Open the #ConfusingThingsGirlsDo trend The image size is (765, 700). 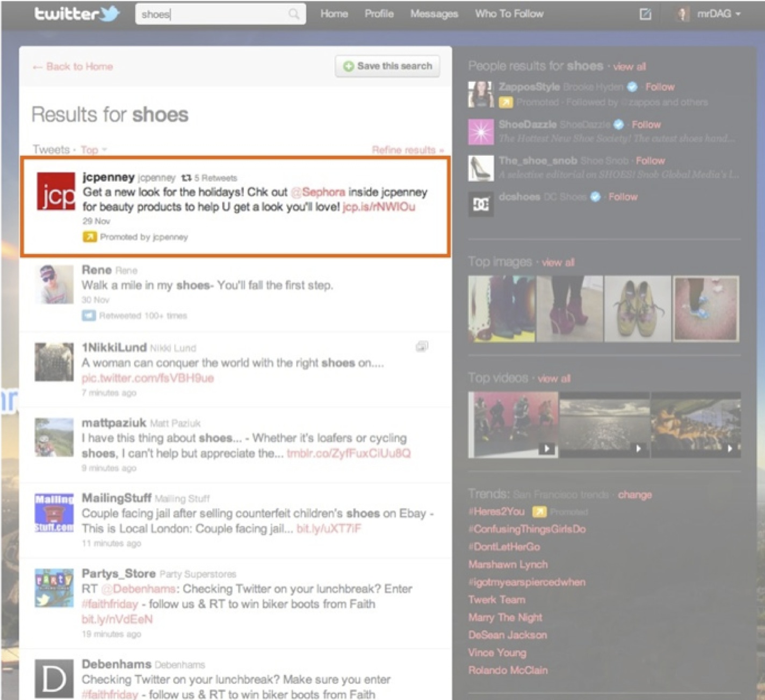(x=527, y=529)
